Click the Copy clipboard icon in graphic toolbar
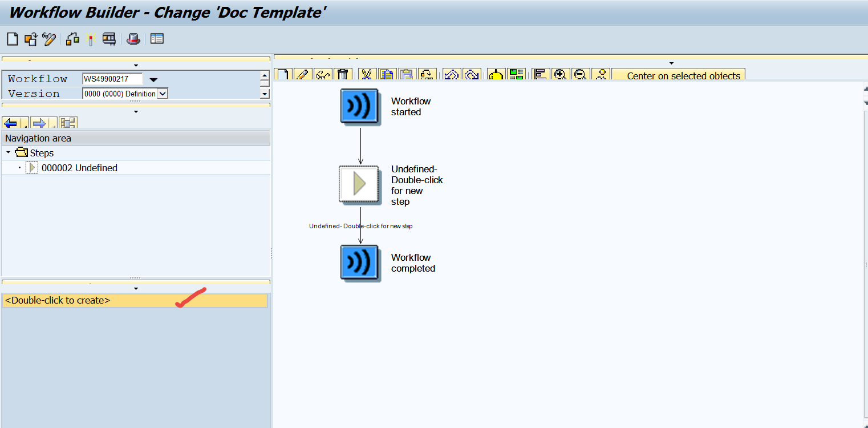This screenshot has width=868, height=428. pyautogui.click(x=387, y=74)
